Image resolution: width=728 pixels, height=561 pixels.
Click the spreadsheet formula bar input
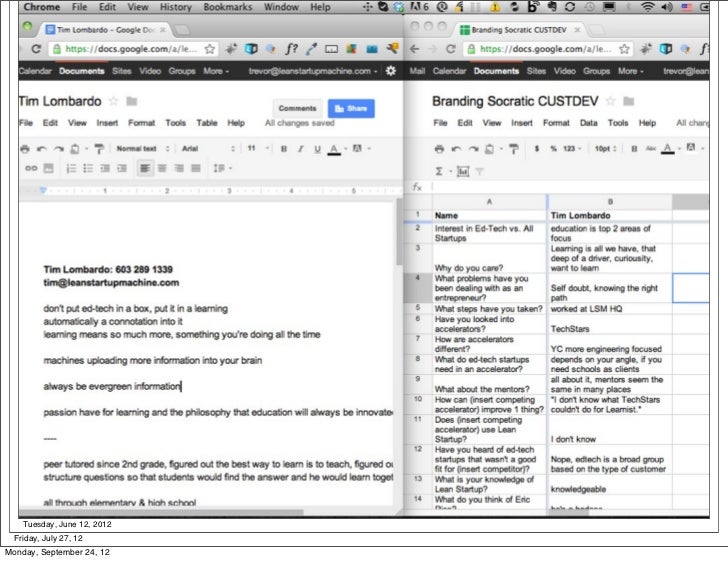[570, 187]
